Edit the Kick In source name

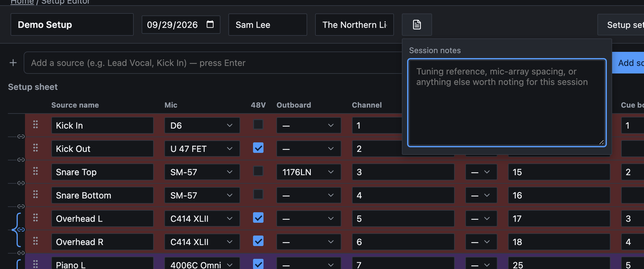(102, 125)
